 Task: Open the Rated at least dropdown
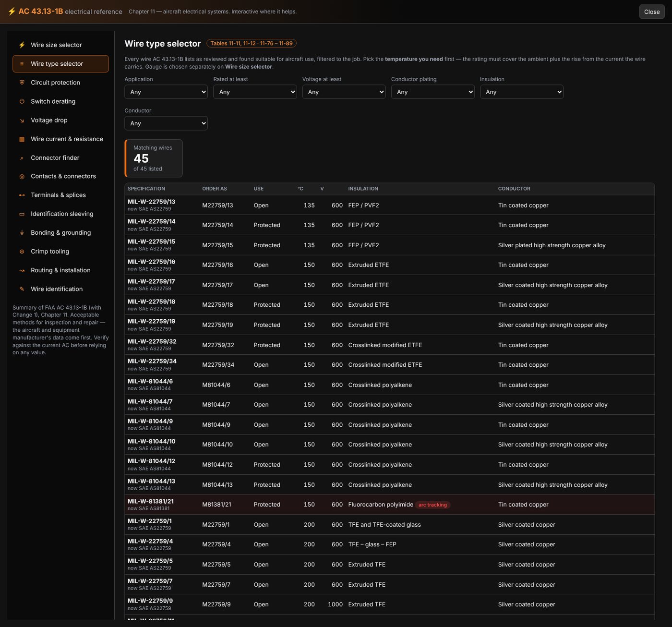coord(255,92)
